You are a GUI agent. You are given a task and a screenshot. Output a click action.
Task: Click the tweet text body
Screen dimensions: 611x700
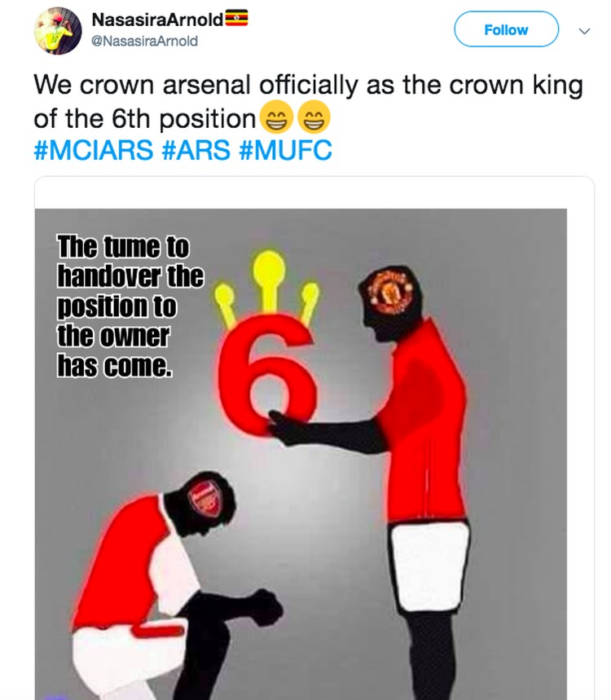[308, 101]
